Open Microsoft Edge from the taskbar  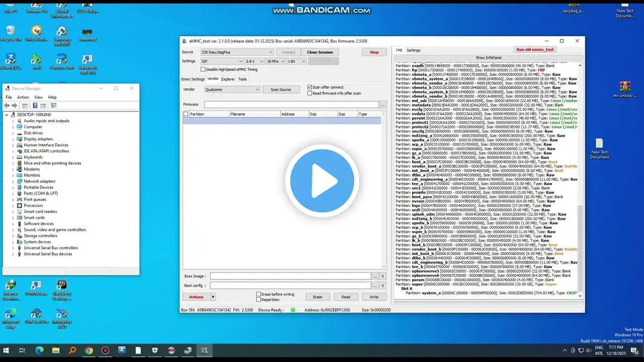[x=39, y=350]
